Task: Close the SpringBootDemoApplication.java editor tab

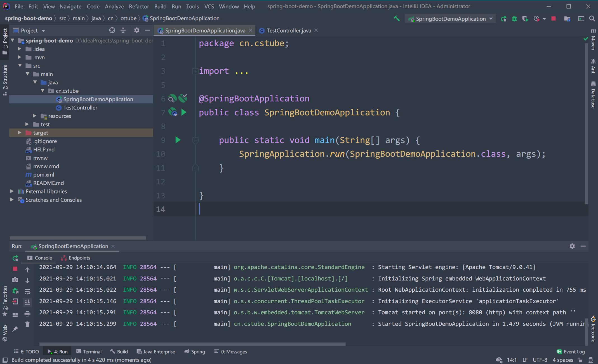Action: (x=251, y=30)
